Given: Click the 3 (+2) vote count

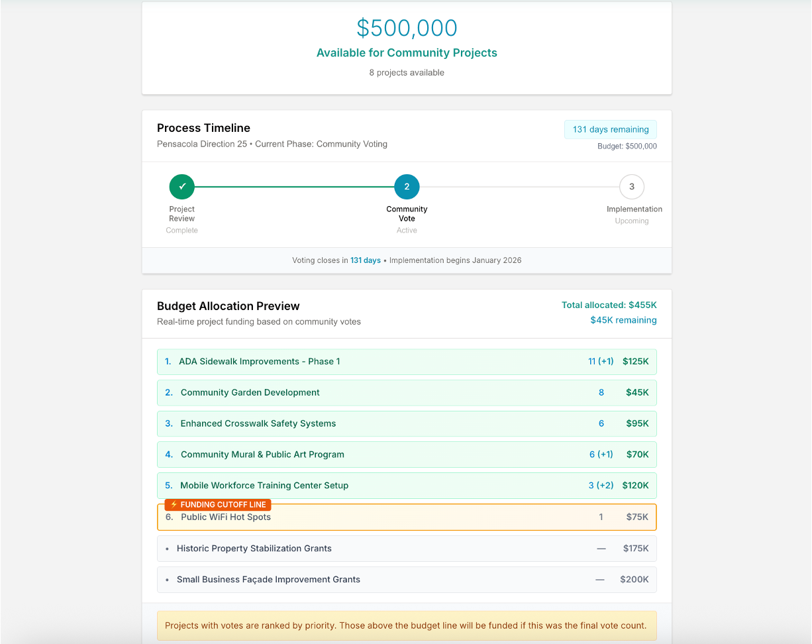Looking at the screenshot, I should (601, 486).
